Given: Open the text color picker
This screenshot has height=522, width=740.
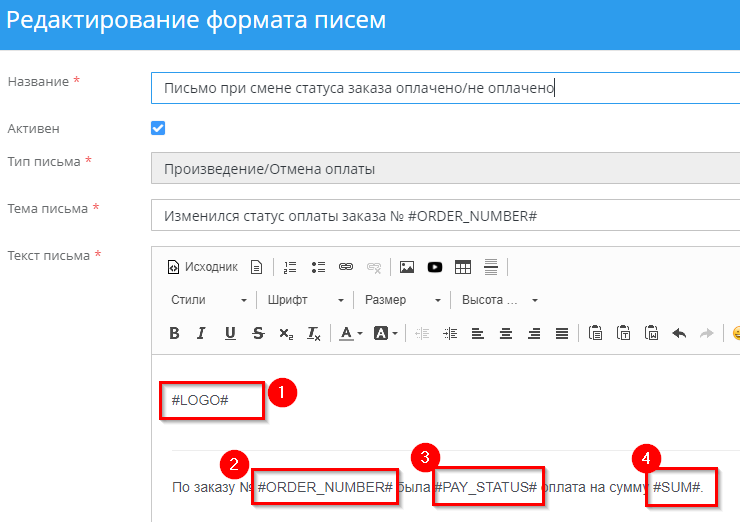Looking at the screenshot, I should pyautogui.click(x=350, y=333).
